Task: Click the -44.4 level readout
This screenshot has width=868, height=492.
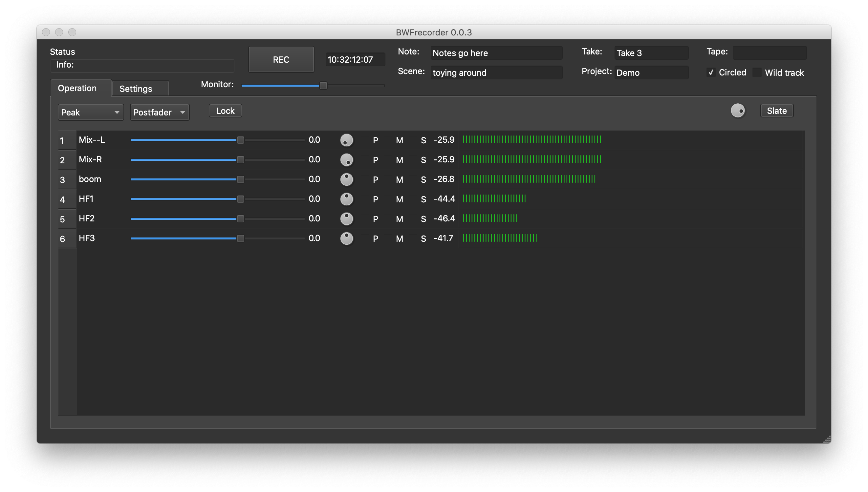Action: tap(444, 199)
